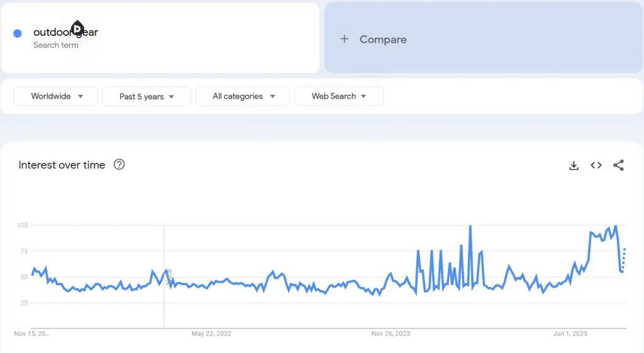Click the plus icon beside Compare
The image size is (644, 353).
pyautogui.click(x=344, y=39)
